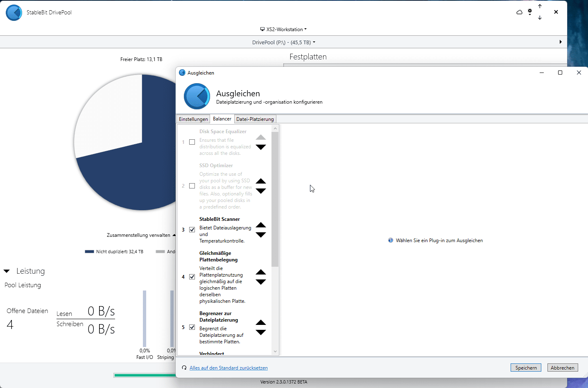Move SSD Optimizer up in priority
This screenshot has height=388, width=588.
coord(261,181)
